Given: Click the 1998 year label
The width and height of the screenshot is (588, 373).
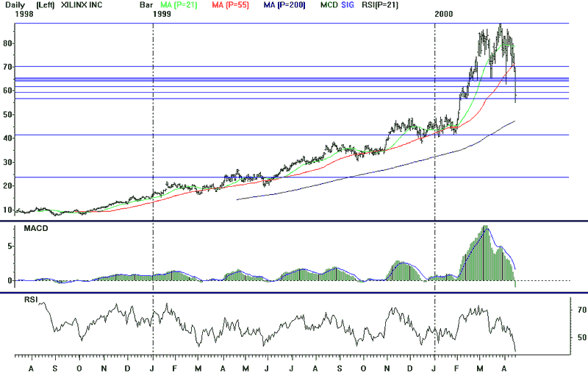Looking at the screenshot, I should click(x=24, y=14).
